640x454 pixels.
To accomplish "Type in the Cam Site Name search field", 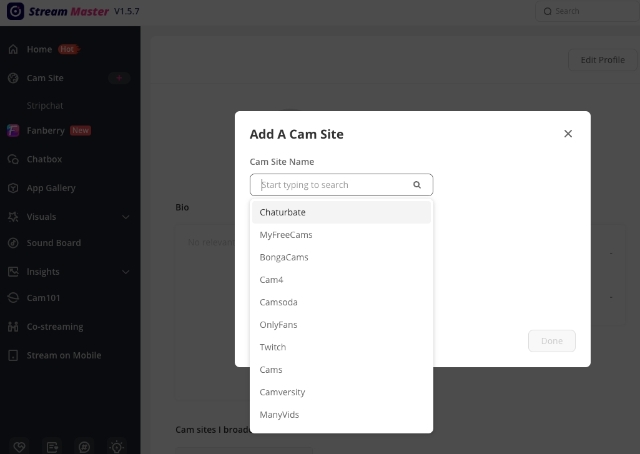I will (x=333, y=185).
